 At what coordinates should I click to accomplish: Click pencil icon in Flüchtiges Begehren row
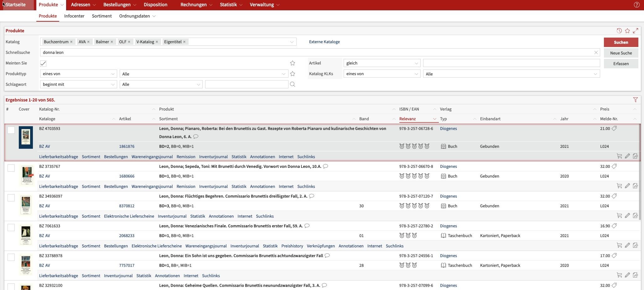(x=627, y=215)
